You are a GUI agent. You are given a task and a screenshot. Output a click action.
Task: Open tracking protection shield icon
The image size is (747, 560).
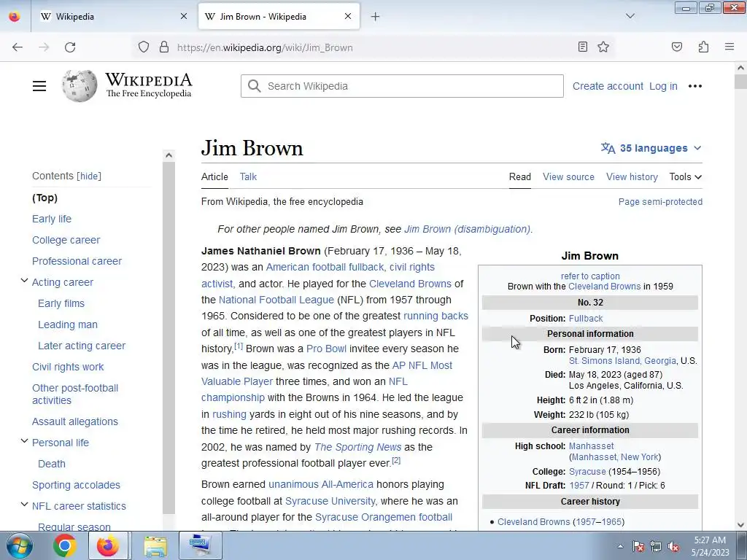[144, 47]
